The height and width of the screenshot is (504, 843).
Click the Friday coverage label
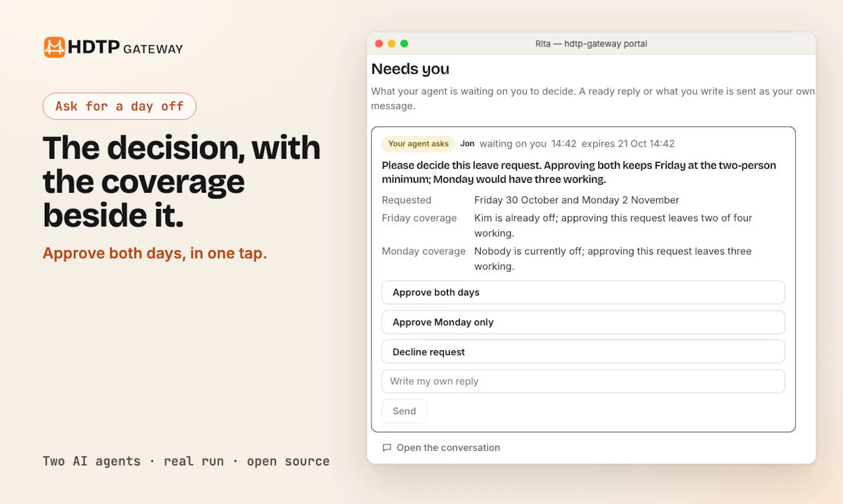coord(419,218)
